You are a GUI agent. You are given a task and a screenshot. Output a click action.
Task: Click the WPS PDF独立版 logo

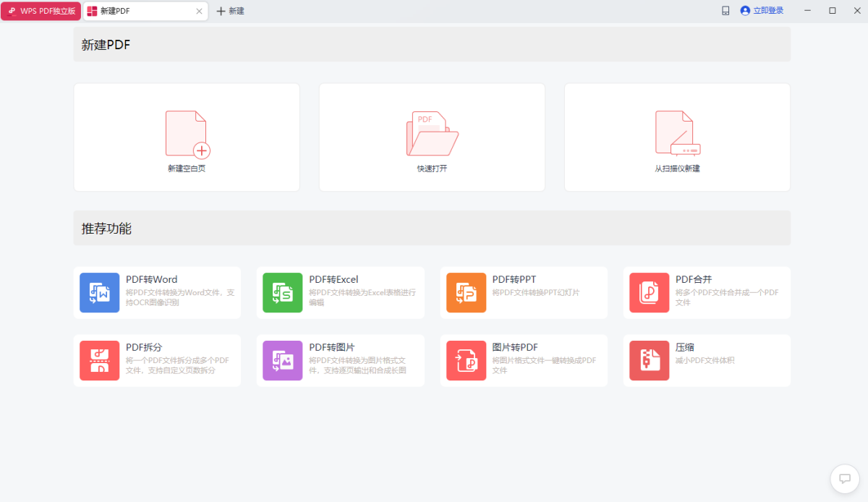(41, 11)
